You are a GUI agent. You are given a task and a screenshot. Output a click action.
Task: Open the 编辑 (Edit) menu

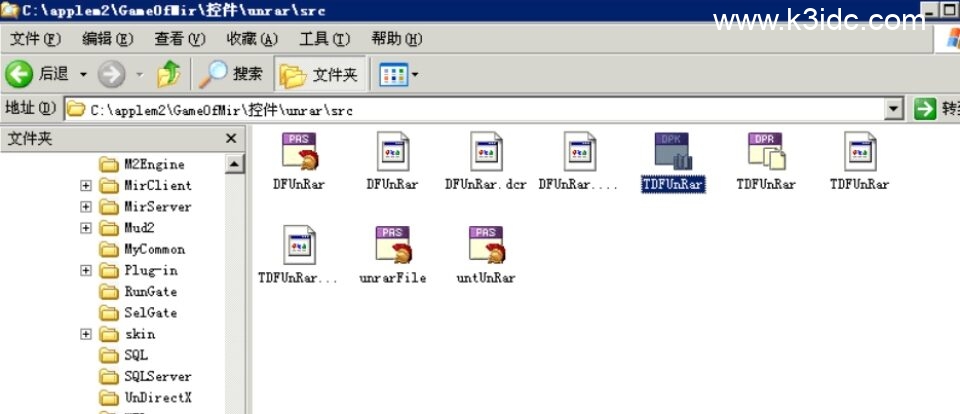tap(107, 39)
